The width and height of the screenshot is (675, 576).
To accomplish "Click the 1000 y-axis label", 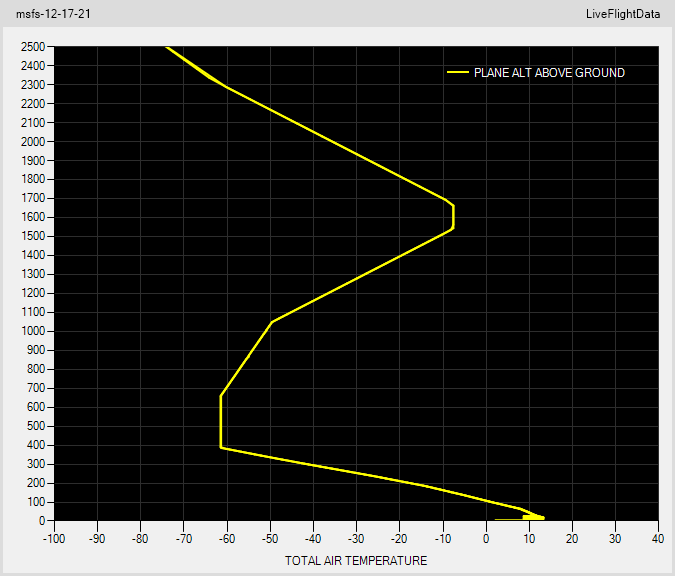I will pos(33,331).
